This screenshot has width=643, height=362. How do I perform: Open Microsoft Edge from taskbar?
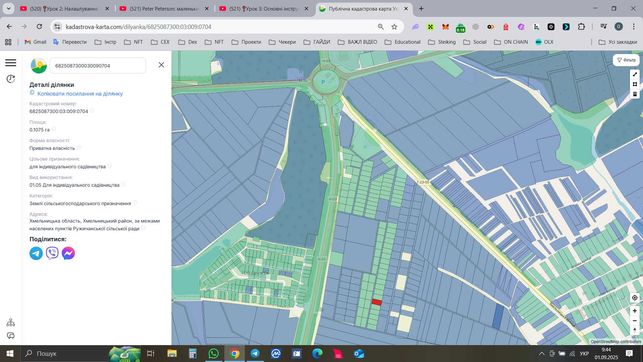coord(317,353)
